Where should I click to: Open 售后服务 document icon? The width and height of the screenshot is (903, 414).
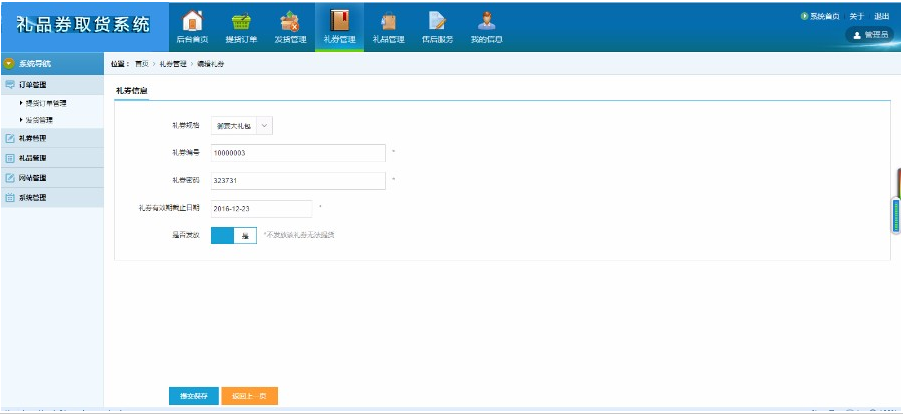[x=436, y=22]
